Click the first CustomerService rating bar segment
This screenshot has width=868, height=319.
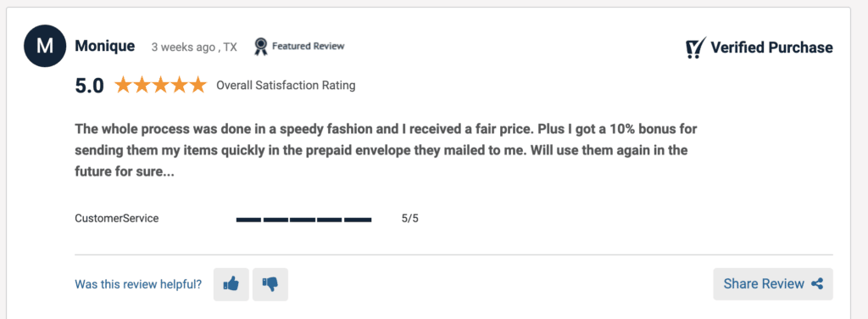tap(248, 220)
